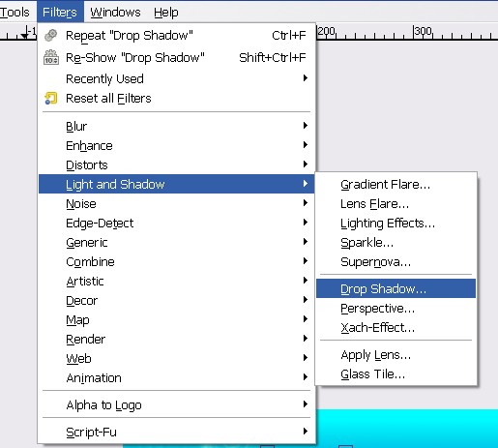Choose the Supernova filter
498x448 pixels.
(x=395, y=261)
